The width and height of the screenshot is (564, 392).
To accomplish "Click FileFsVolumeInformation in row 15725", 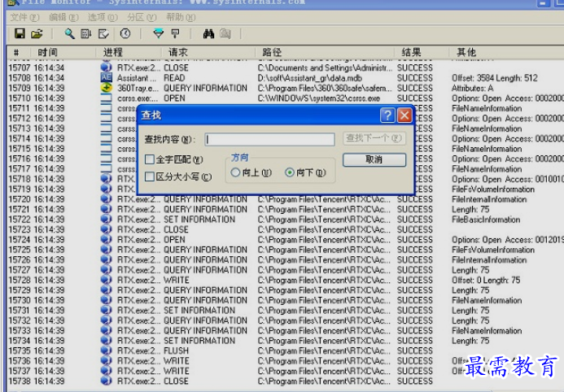I will (493, 250).
